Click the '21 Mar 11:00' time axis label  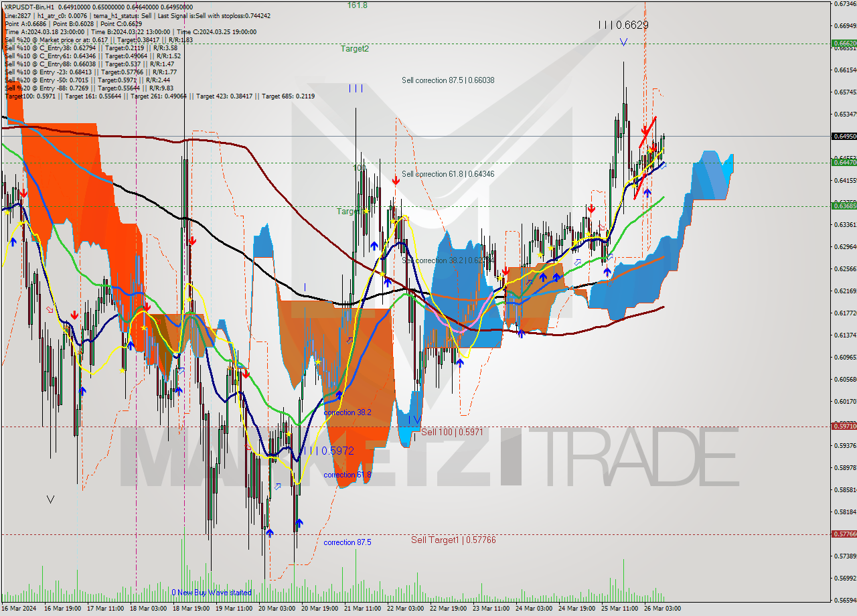pyautogui.click(x=364, y=609)
